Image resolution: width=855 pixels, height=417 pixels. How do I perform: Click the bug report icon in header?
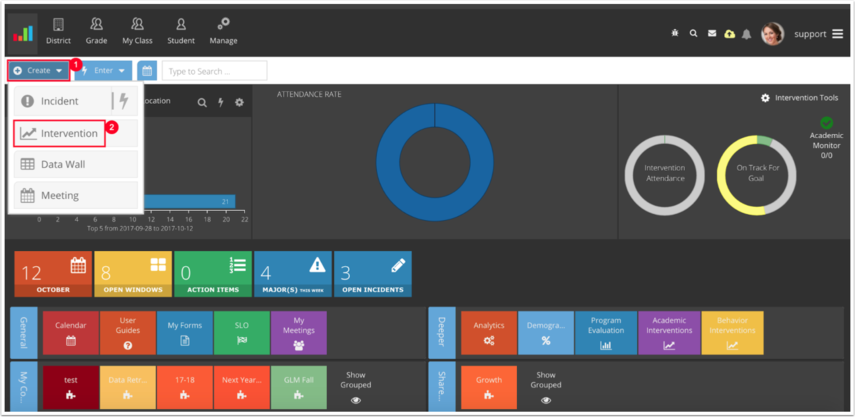(675, 33)
